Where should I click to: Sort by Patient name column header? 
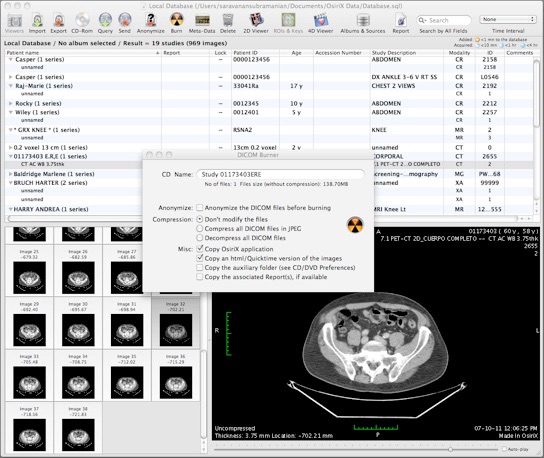pos(83,53)
